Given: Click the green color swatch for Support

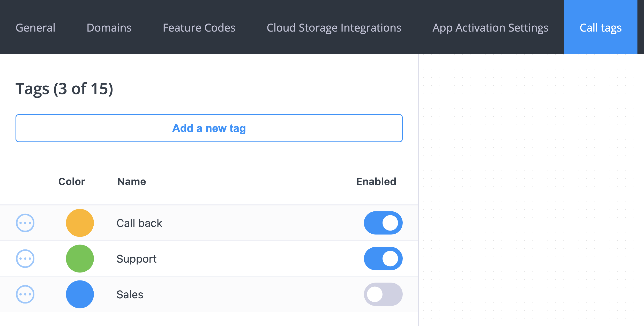Looking at the screenshot, I should click(80, 258).
